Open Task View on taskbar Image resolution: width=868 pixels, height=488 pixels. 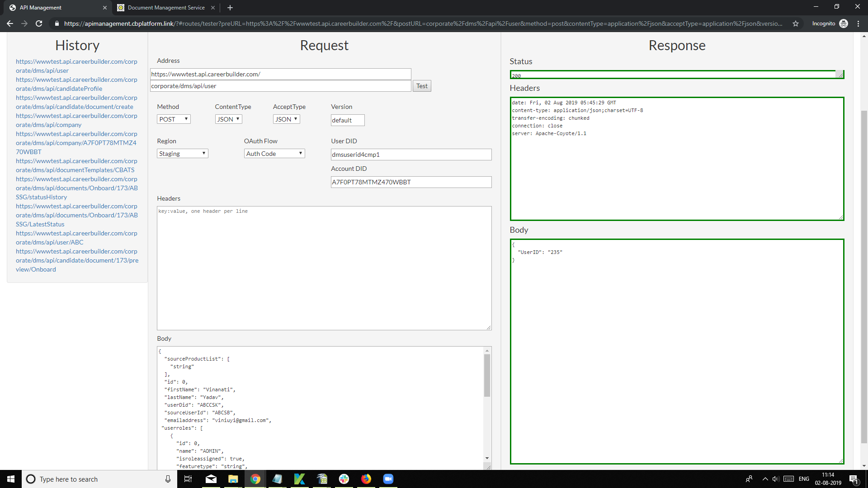point(188,479)
